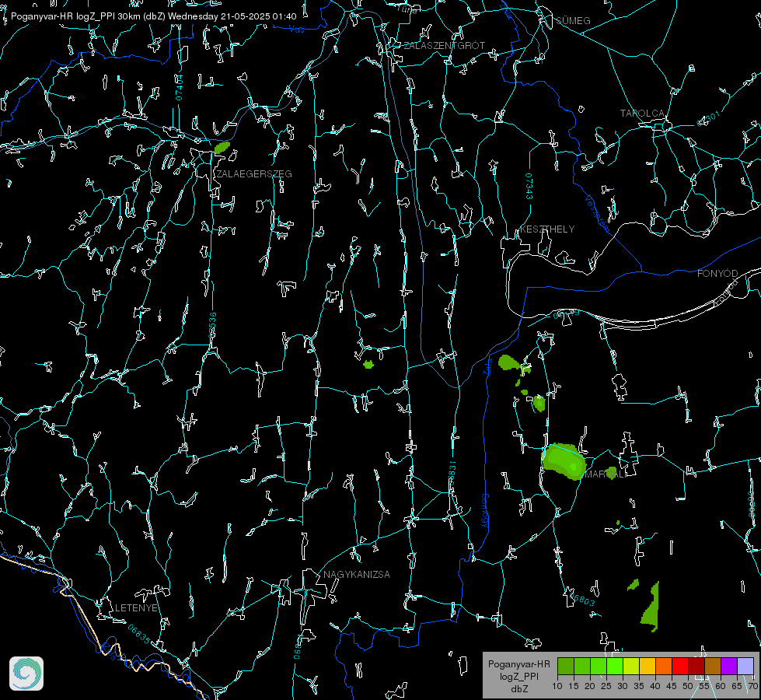
Task: Click the radar title text with date 21-05-2025 01:40
Action: (x=153, y=16)
